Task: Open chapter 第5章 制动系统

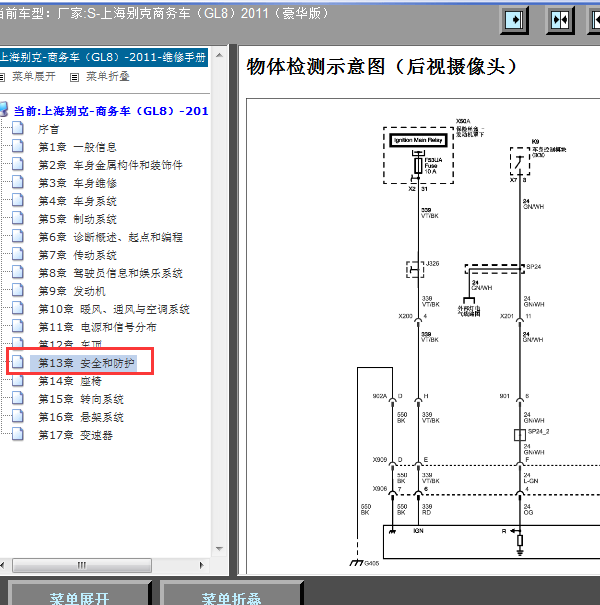Action: [x=77, y=219]
